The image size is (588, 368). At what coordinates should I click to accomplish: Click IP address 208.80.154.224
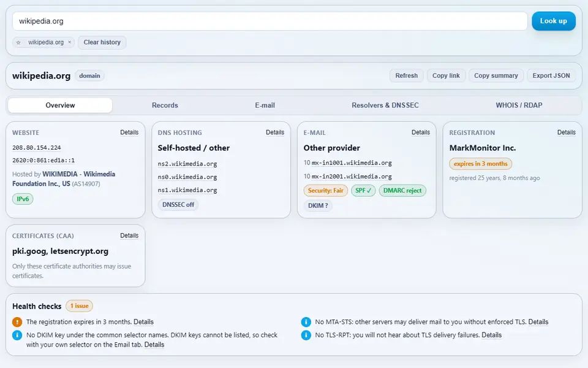tap(36, 148)
